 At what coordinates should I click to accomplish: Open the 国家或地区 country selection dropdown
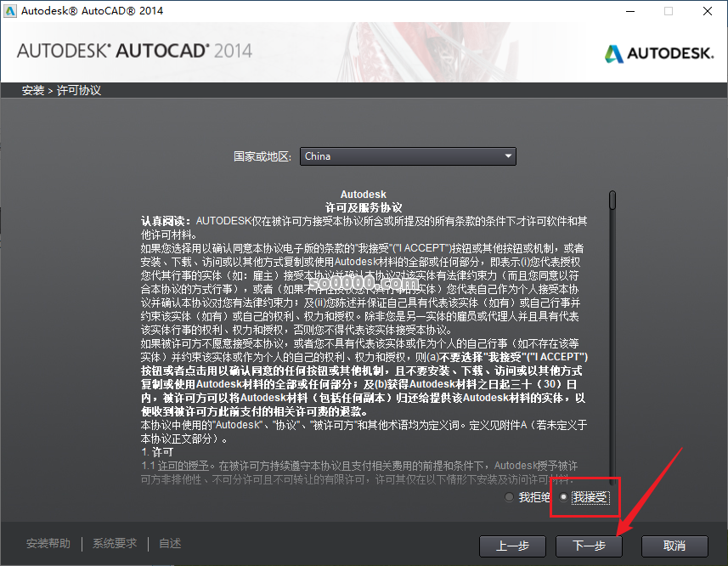(x=408, y=156)
